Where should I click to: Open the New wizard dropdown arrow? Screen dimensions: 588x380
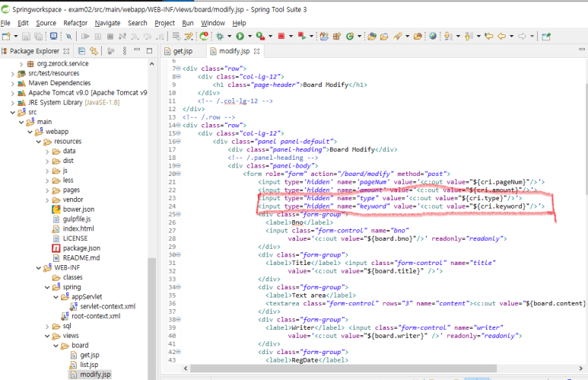tap(16, 37)
